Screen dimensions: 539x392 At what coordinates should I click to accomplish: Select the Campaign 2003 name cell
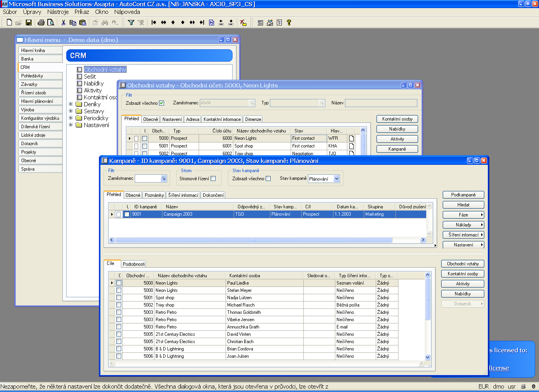(x=198, y=214)
